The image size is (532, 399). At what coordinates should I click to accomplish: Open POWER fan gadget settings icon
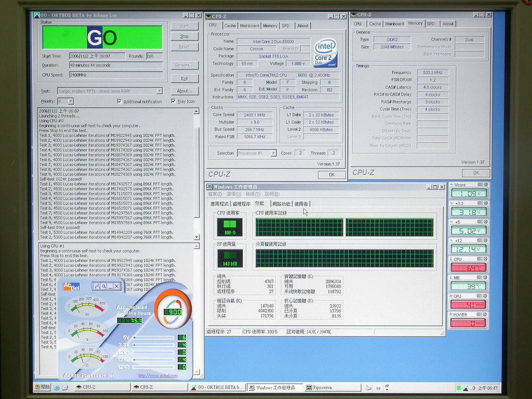pos(481,314)
